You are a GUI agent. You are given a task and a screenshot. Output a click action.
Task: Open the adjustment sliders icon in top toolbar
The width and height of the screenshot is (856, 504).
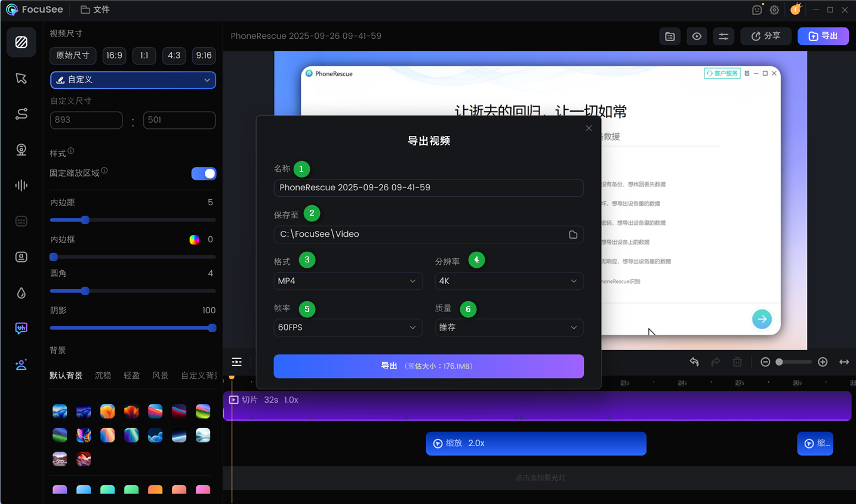pos(723,36)
